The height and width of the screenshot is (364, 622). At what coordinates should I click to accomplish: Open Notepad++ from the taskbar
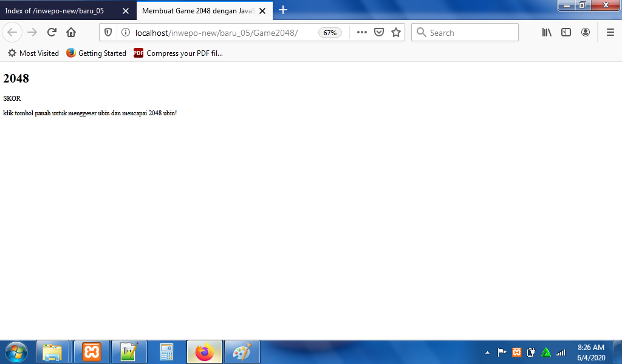(x=129, y=352)
